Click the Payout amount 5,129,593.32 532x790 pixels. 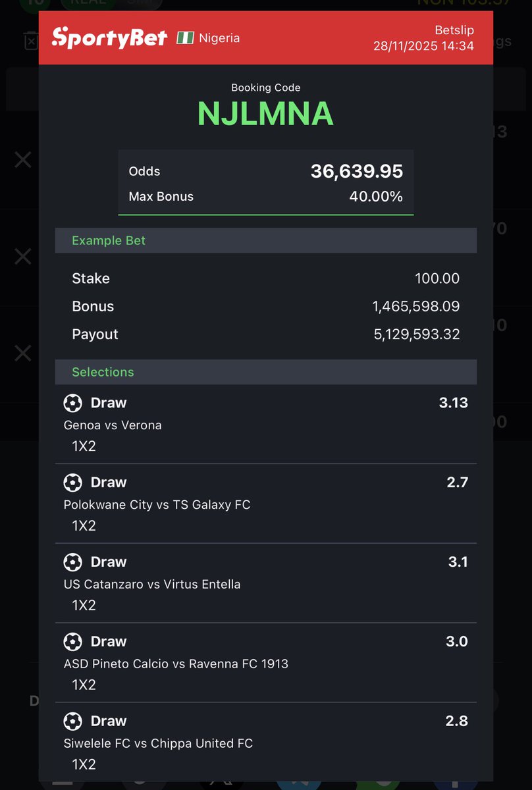tap(417, 334)
